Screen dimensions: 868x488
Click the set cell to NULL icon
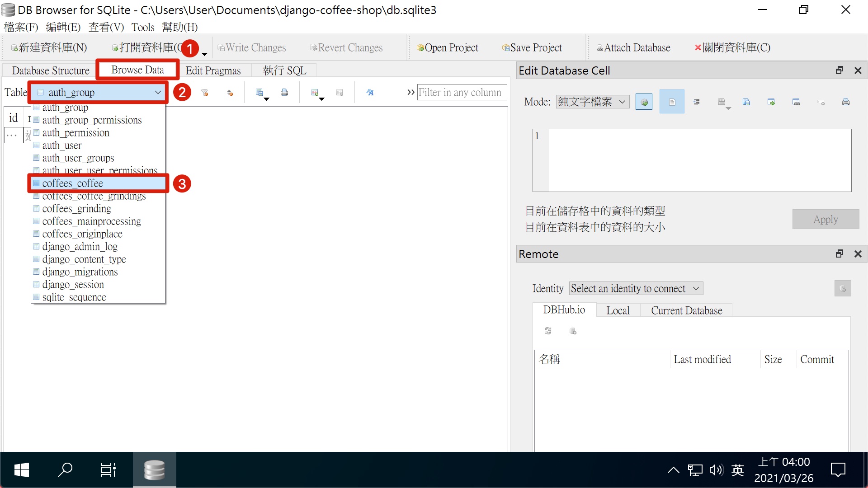pyautogui.click(x=821, y=103)
